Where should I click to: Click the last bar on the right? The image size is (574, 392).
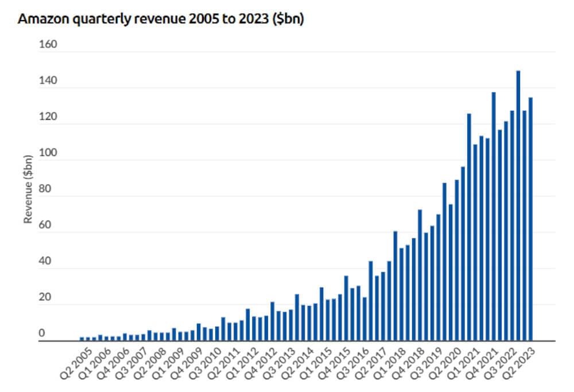530,219
